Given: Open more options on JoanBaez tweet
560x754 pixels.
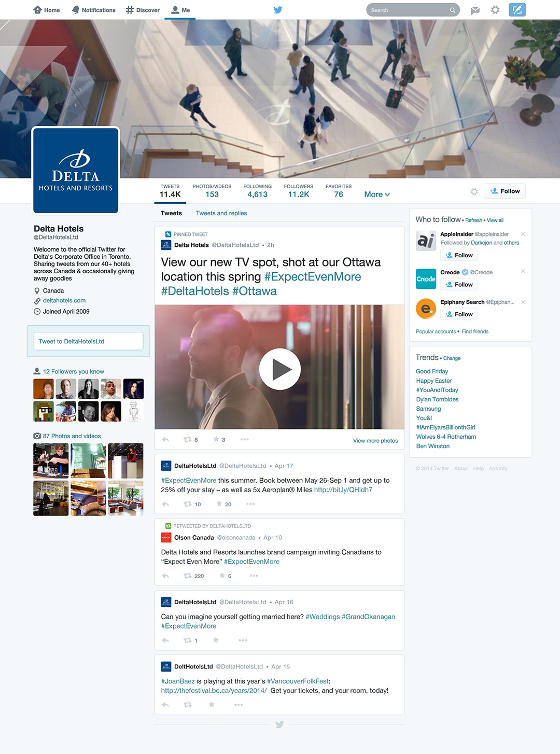Looking at the screenshot, I should (x=239, y=705).
